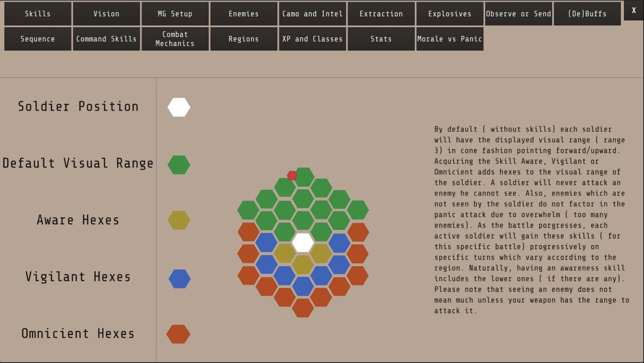Open the (De)Buffs section

click(x=587, y=14)
